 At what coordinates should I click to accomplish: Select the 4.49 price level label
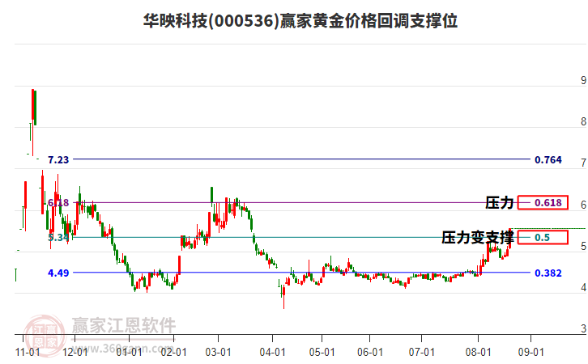58,273
